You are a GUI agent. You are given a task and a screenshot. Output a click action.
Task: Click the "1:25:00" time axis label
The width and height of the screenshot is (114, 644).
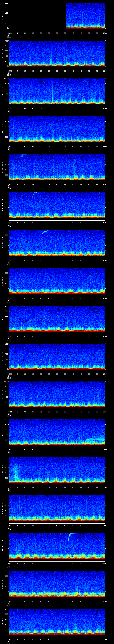pyautogui.click(x=9, y=639)
